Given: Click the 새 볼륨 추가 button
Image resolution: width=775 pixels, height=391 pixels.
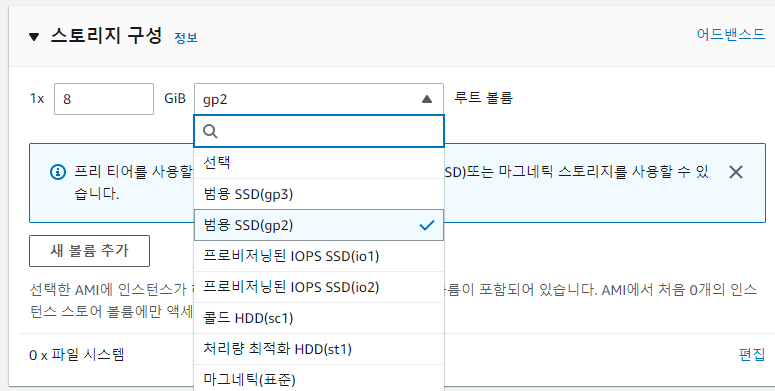Looking at the screenshot, I should (89, 251).
